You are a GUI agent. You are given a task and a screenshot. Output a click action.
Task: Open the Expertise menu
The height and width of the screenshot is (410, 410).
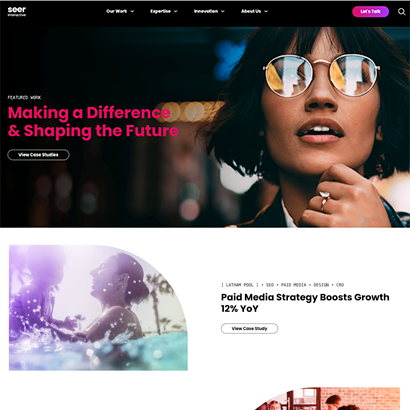click(160, 11)
